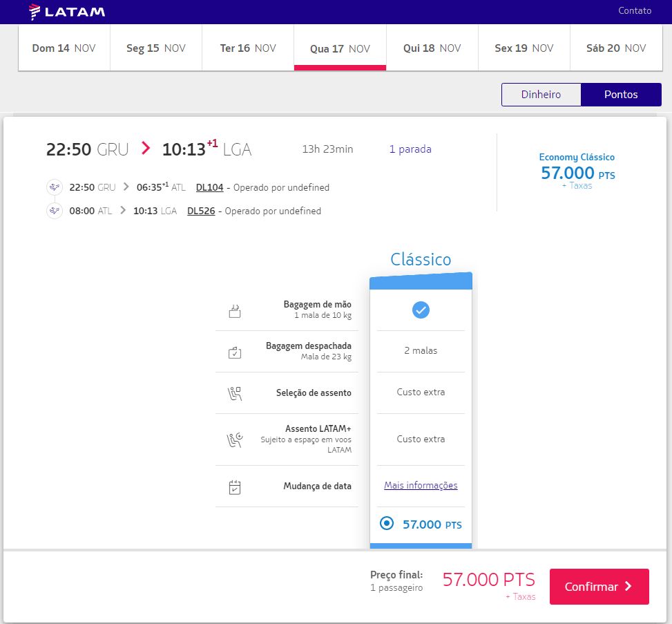Click the 'Bagagem despachada' label
Screen dimensions: 672x624
point(309,346)
